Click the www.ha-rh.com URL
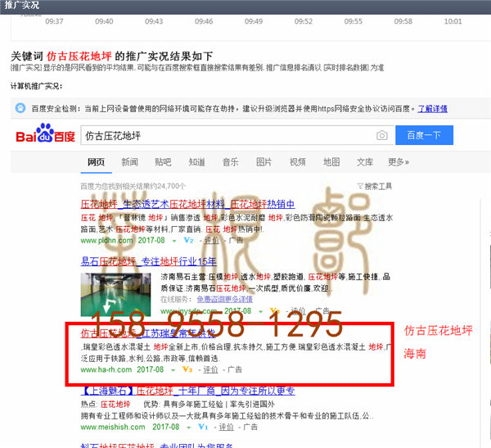The height and width of the screenshot is (448, 491). click(x=106, y=369)
